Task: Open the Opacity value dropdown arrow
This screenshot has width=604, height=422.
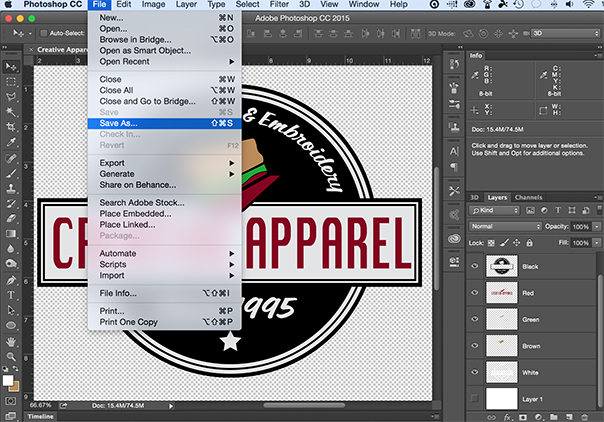Action: [x=597, y=226]
